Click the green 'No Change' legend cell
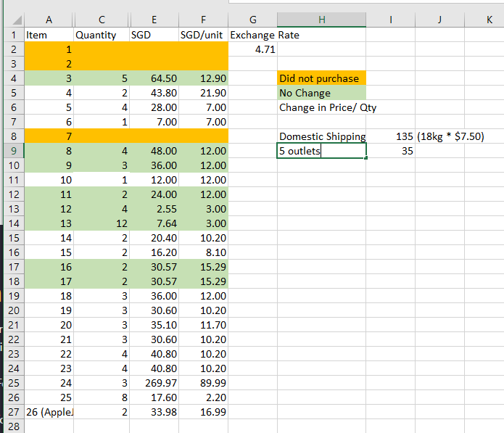 (322, 93)
